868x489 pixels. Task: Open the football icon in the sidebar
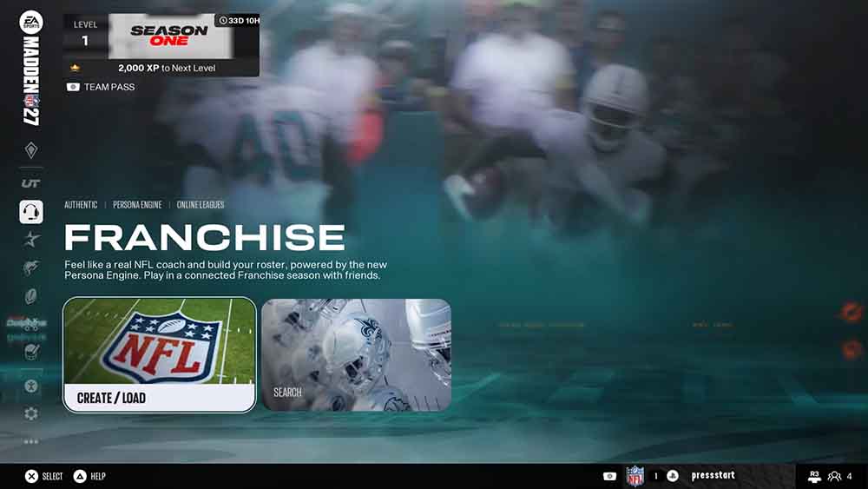[31, 296]
